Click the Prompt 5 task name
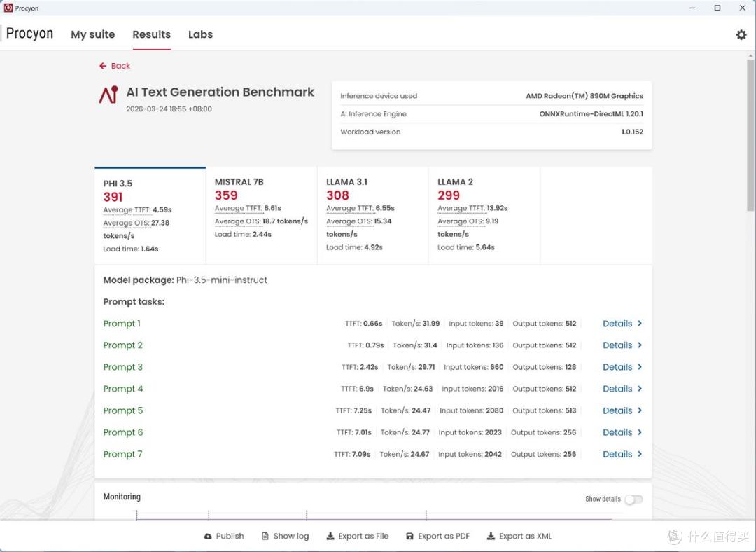 (123, 410)
